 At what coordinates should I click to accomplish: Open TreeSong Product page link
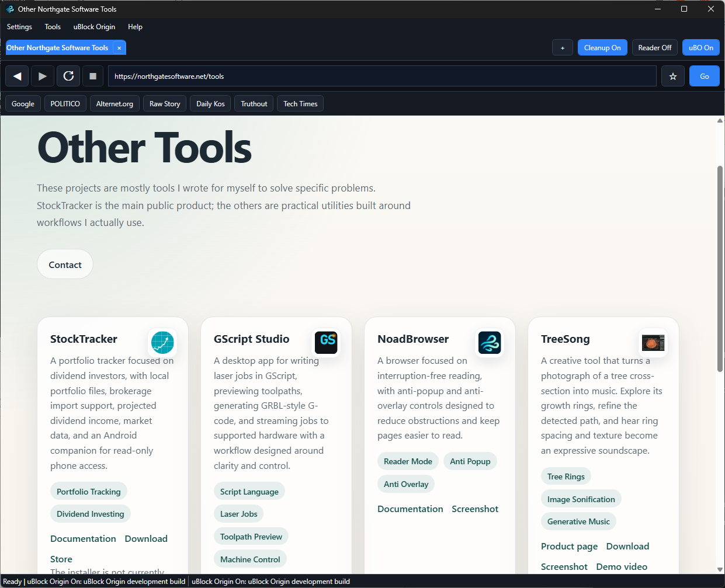pyautogui.click(x=569, y=546)
